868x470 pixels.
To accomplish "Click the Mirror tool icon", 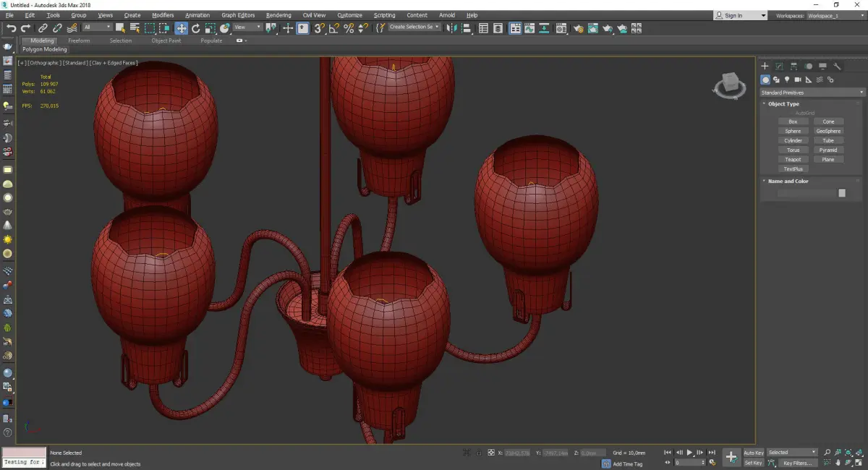I will (x=451, y=27).
